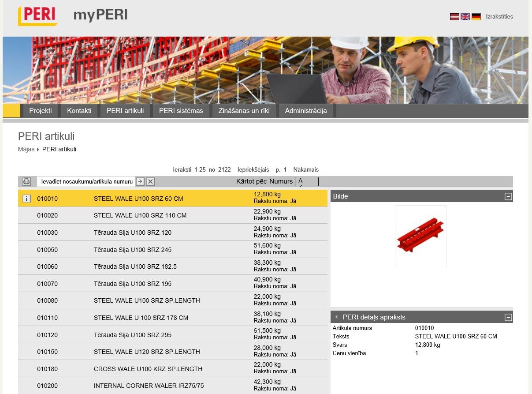532x394 pixels.
Task: Go to the Nākamais page
Action: coord(306,170)
